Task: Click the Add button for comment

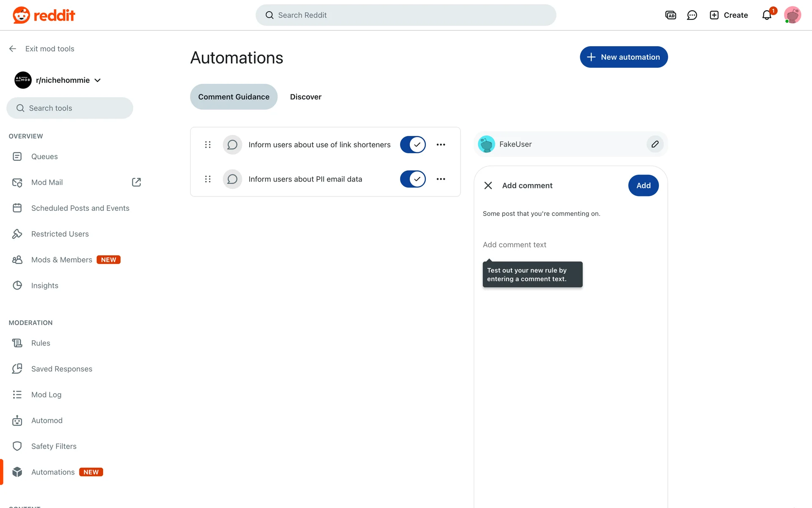Action: [x=643, y=185]
